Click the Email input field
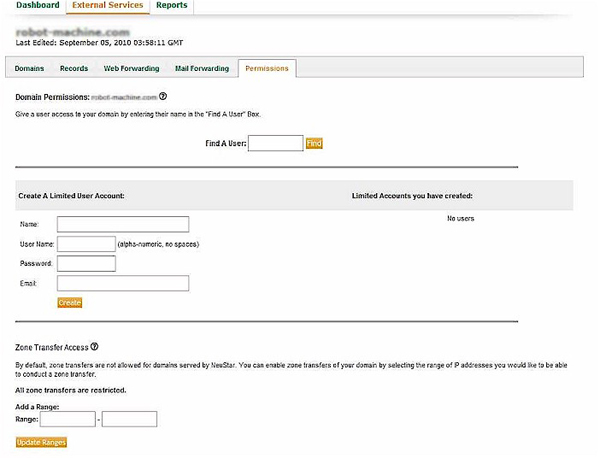 click(x=123, y=284)
